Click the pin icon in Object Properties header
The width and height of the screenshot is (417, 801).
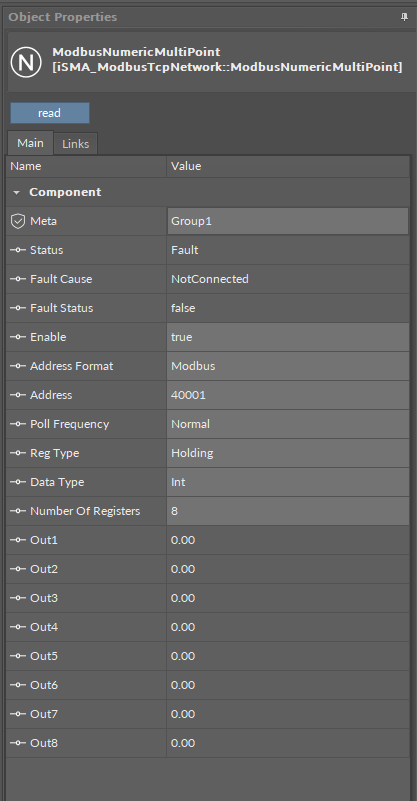coord(404,17)
